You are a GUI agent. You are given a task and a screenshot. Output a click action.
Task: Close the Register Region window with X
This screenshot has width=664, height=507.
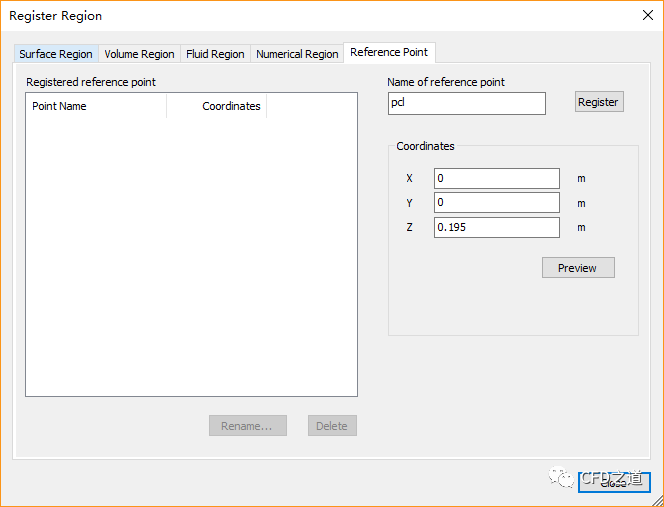coord(640,16)
